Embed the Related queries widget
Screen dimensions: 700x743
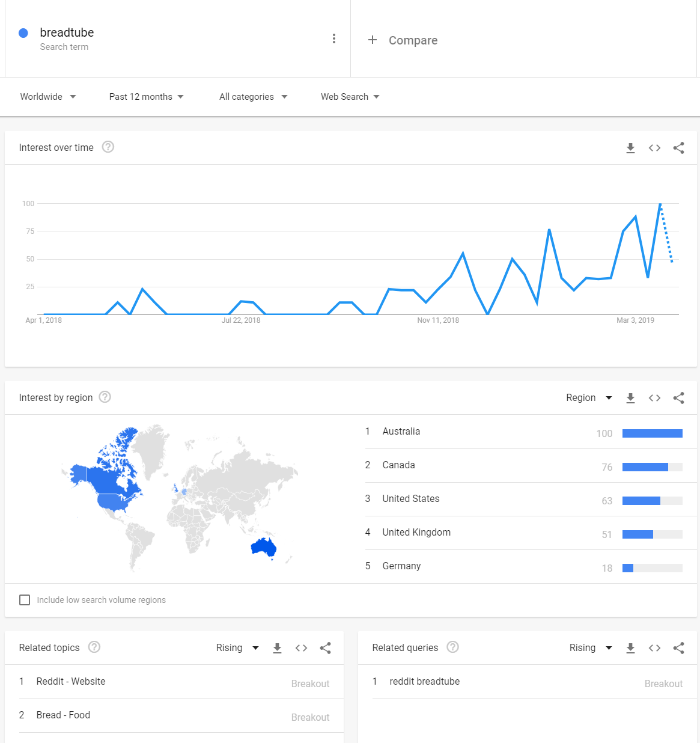654,648
